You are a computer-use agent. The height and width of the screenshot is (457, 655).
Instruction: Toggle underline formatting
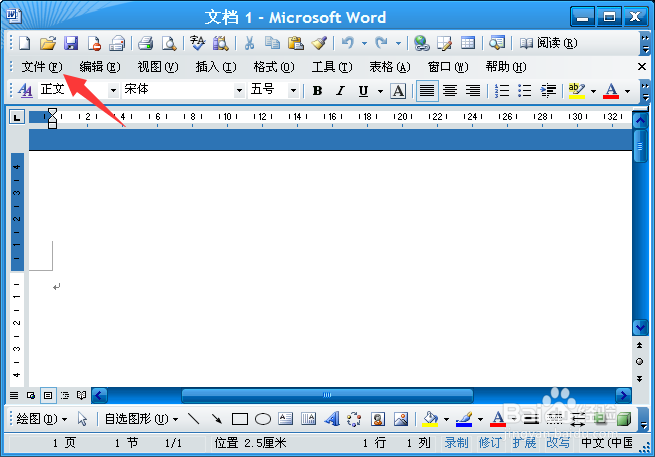point(363,90)
